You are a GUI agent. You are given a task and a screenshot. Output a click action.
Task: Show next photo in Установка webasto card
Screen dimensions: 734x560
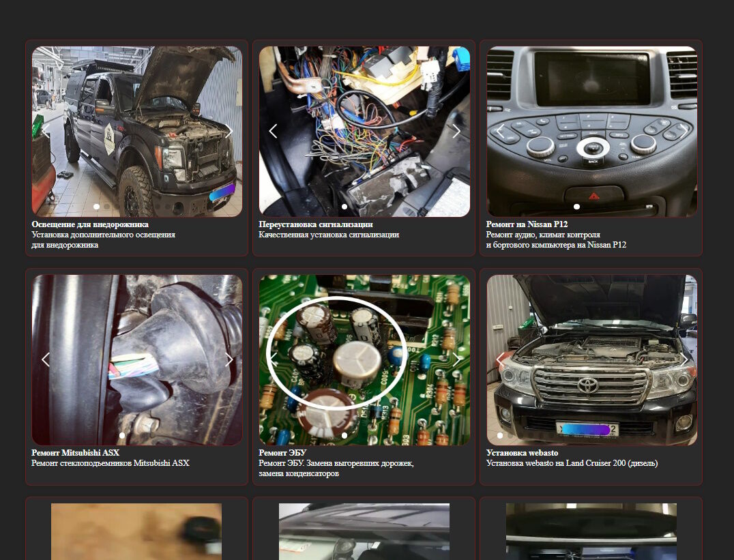tap(684, 359)
